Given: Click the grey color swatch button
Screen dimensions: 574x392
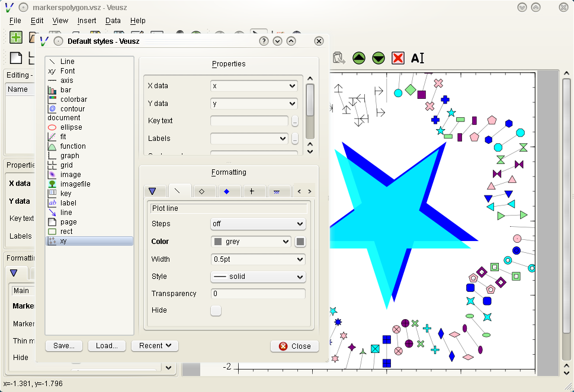Looking at the screenshot, I should pyautogui.click(x=301, y=242).
